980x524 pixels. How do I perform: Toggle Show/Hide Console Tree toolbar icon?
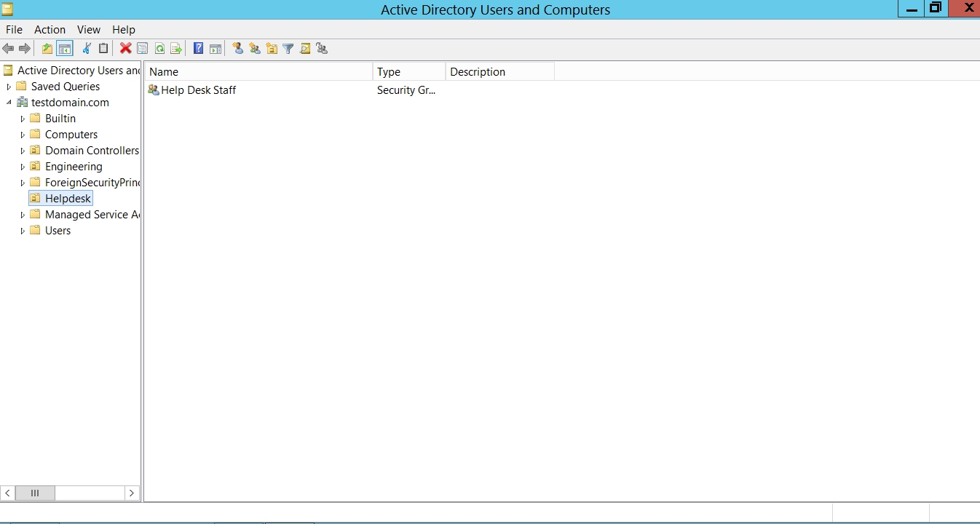[65, 49]
